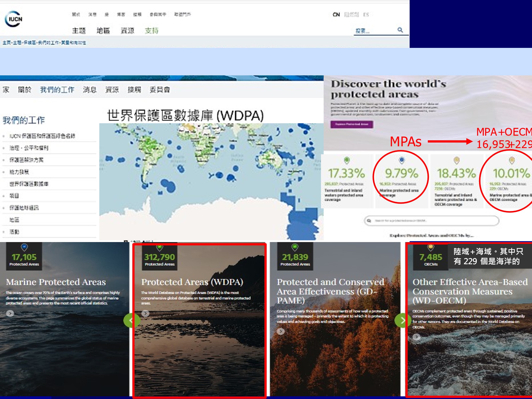Expand the 保護區解決方案 sidebar item
The width and height of the screenshot is (532, 399).
4,160
